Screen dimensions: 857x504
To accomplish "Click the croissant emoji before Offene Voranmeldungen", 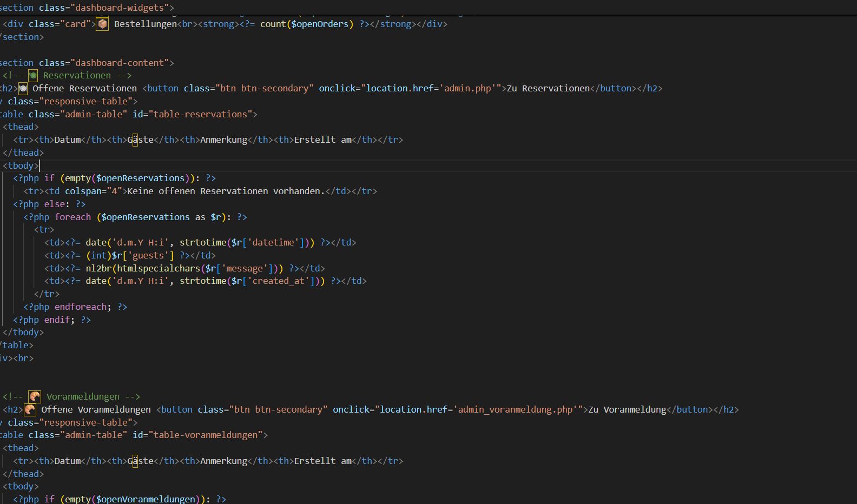I will 30,410.
